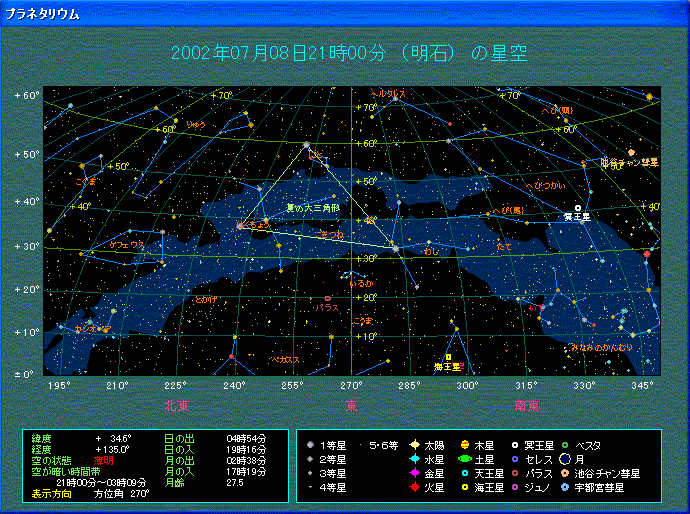Click the 南東 direction label below the map
690x514 pixels.
click(x=527, y=406)
